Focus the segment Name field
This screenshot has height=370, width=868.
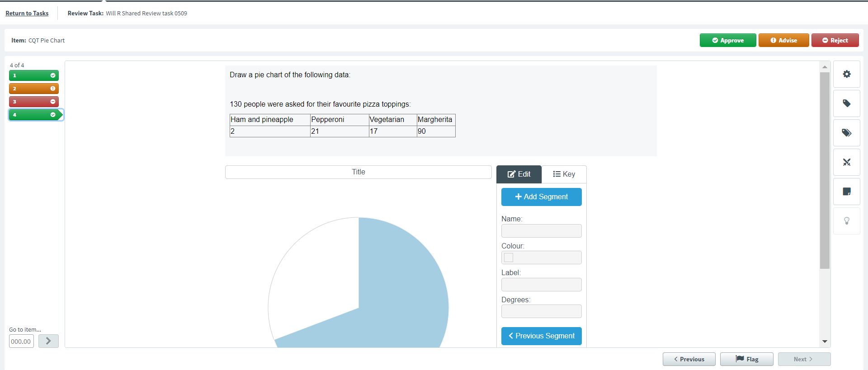point(542,231)
